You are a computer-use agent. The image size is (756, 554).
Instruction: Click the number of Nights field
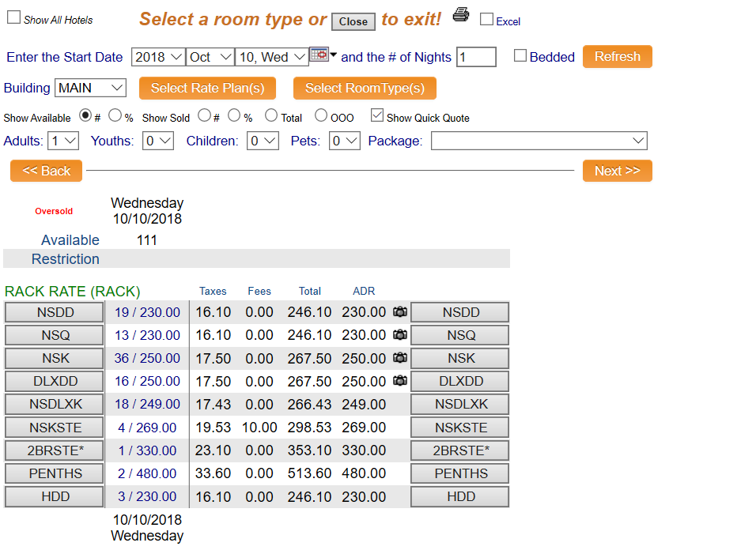point(476,57)
